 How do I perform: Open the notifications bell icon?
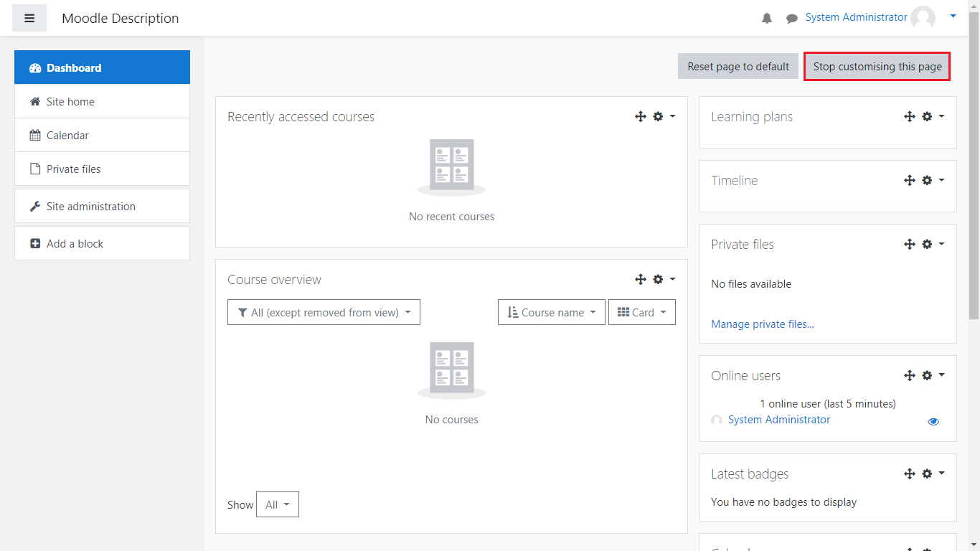tap(767, 18)
